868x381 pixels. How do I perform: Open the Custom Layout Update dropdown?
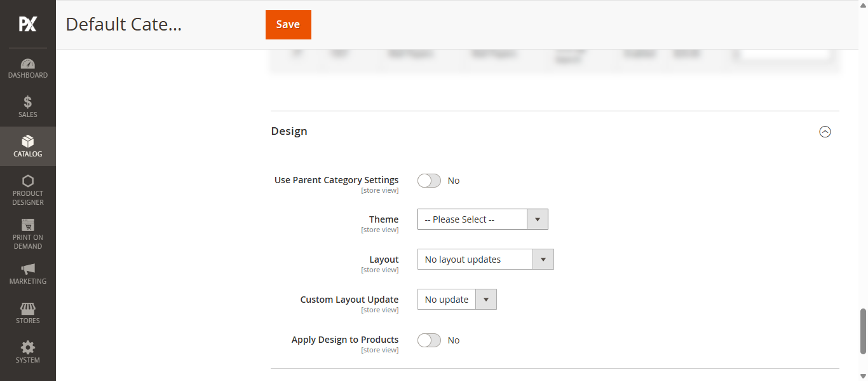(x=457, y=300)
